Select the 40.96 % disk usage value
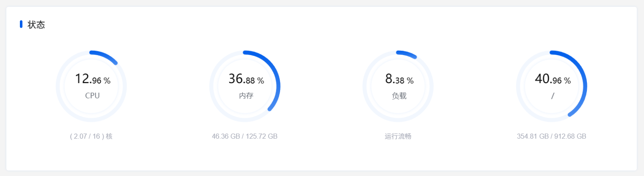644x176 pixels. (x=553, y=79)
